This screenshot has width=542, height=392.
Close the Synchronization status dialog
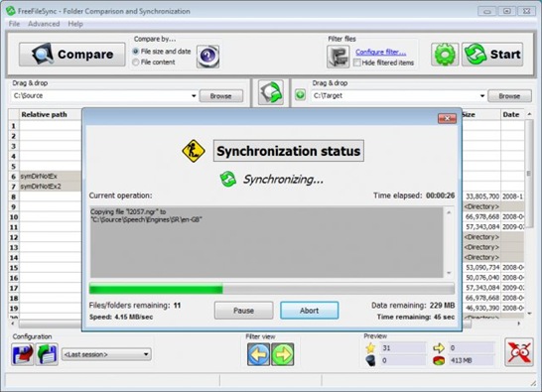tap(447, 118)
